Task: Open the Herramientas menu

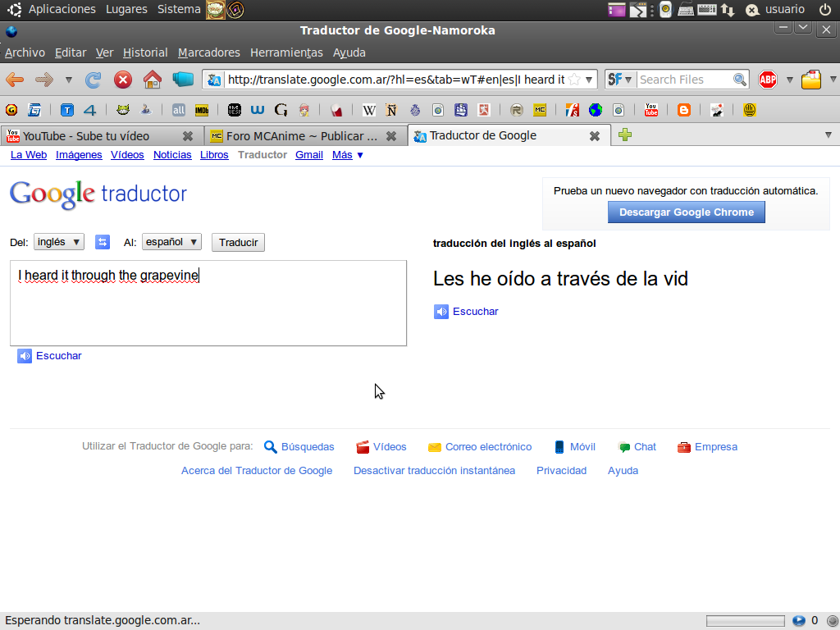Action: (x=286, y=52)
